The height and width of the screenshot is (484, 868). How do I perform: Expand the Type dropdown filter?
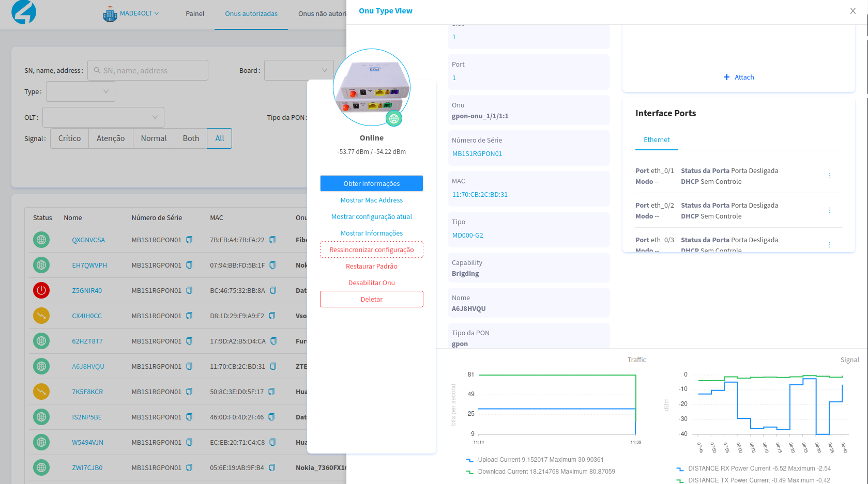(x=81, y=92)
